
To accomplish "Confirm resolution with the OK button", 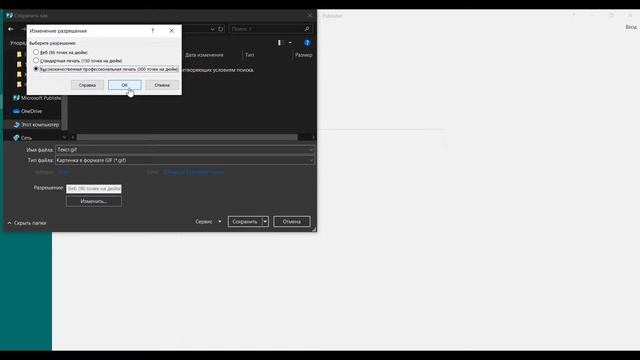I will [x=124, y=85].
